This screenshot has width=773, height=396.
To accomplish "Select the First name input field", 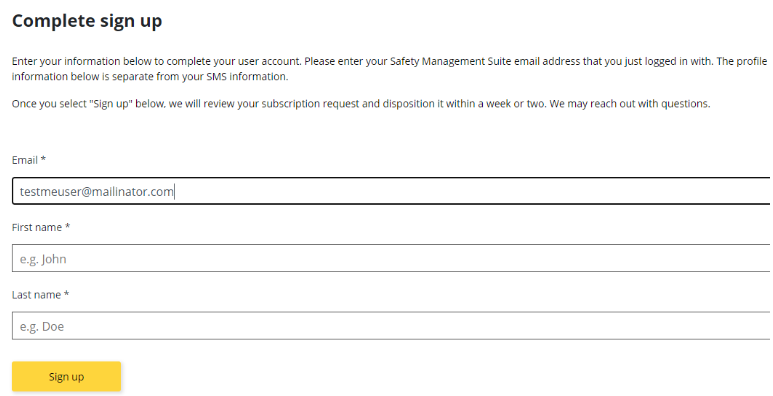I will (391, 258).
